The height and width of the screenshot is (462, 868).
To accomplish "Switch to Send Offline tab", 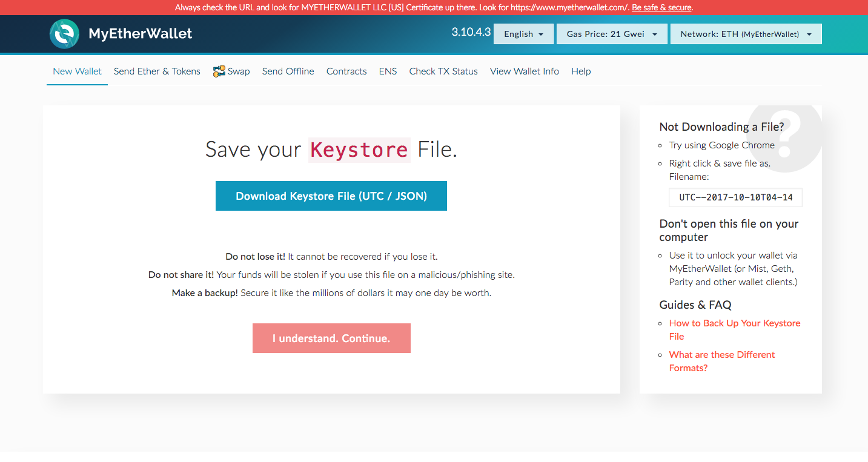I will (x=288, y=71).
